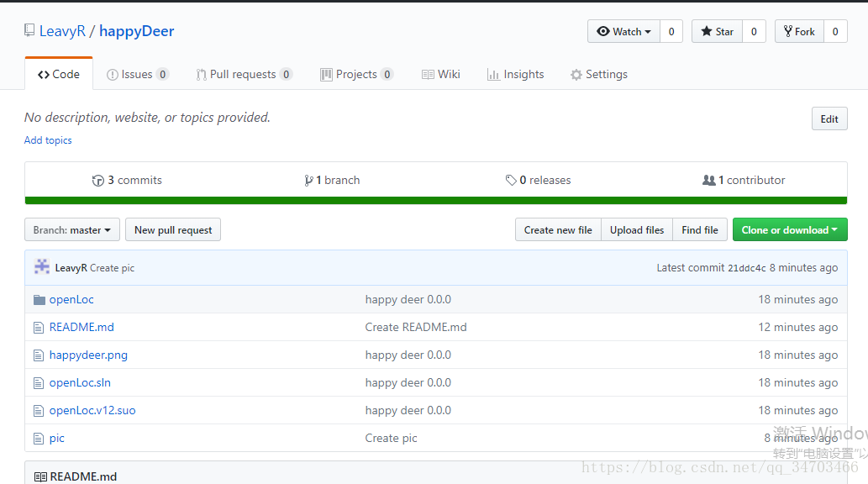Click the Code angle brackets icon
The height and width of the screenshot is (484, 868).
click(44, 75)
